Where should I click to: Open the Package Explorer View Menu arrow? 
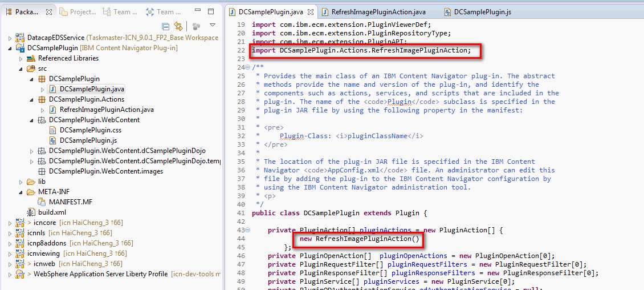(x=213, y=25)
